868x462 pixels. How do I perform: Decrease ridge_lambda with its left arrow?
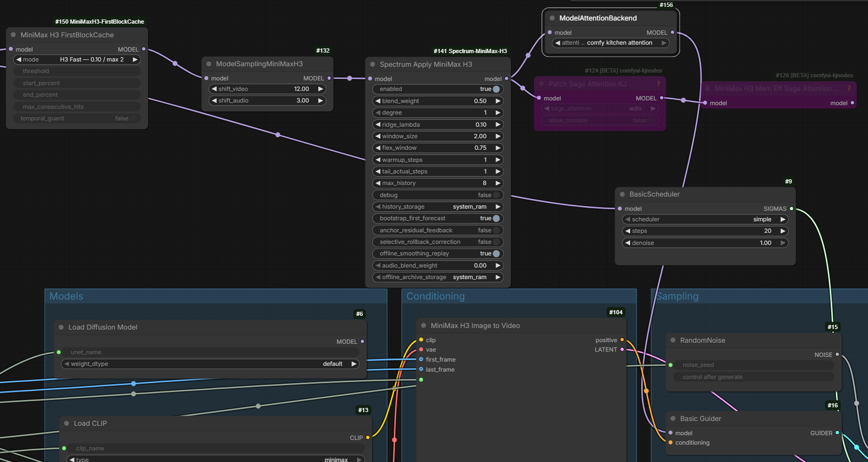pyautogui.click(x=378, y=125)
